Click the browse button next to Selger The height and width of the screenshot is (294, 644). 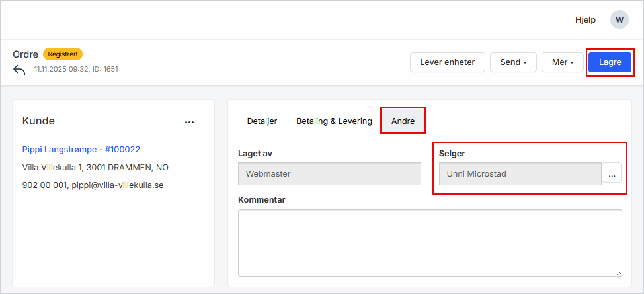[612, 174]
